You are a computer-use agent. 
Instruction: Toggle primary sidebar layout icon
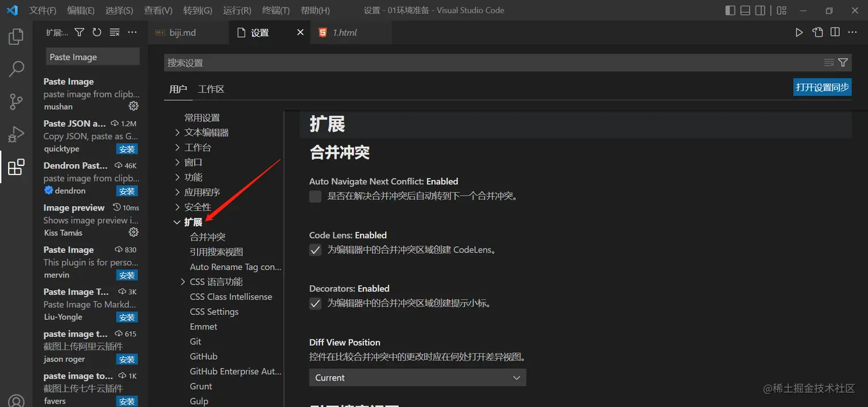pyautogui.click(x=730, y=10)
